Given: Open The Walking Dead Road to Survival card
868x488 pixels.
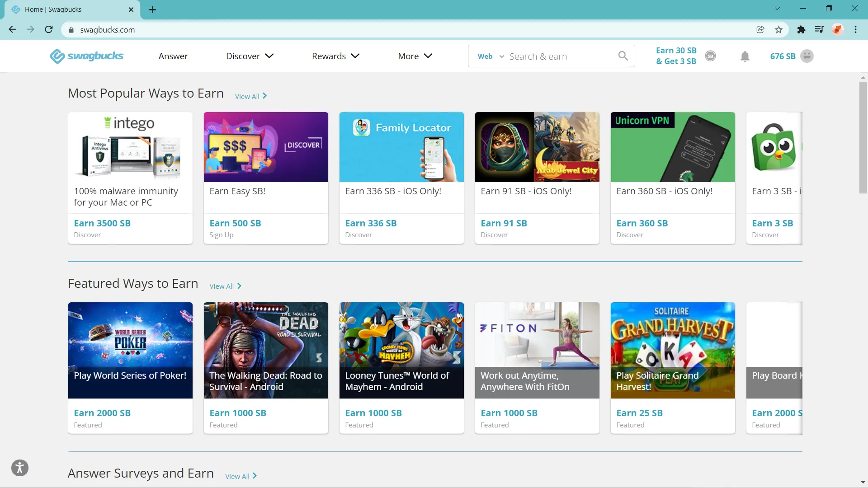Looking at the screenshot, I should [x=266, y=368].
